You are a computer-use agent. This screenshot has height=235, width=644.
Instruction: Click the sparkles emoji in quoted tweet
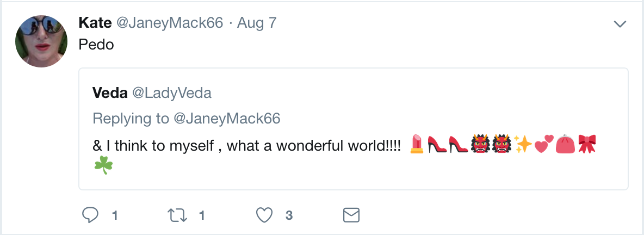point(524,144)
